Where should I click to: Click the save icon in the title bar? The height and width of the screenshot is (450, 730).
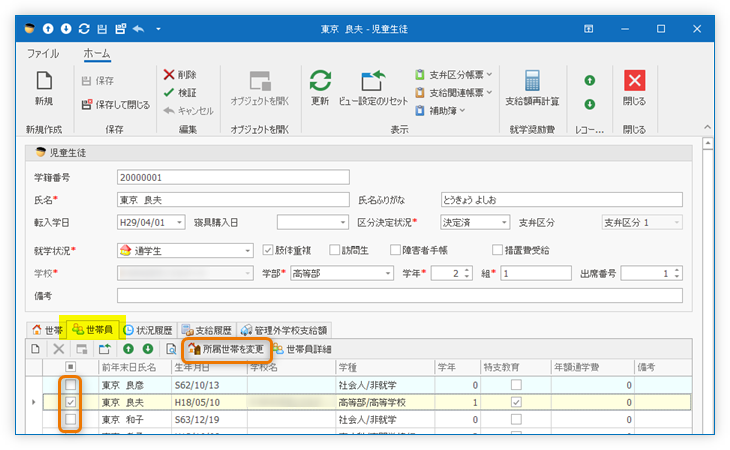click(x=102, y=29)
